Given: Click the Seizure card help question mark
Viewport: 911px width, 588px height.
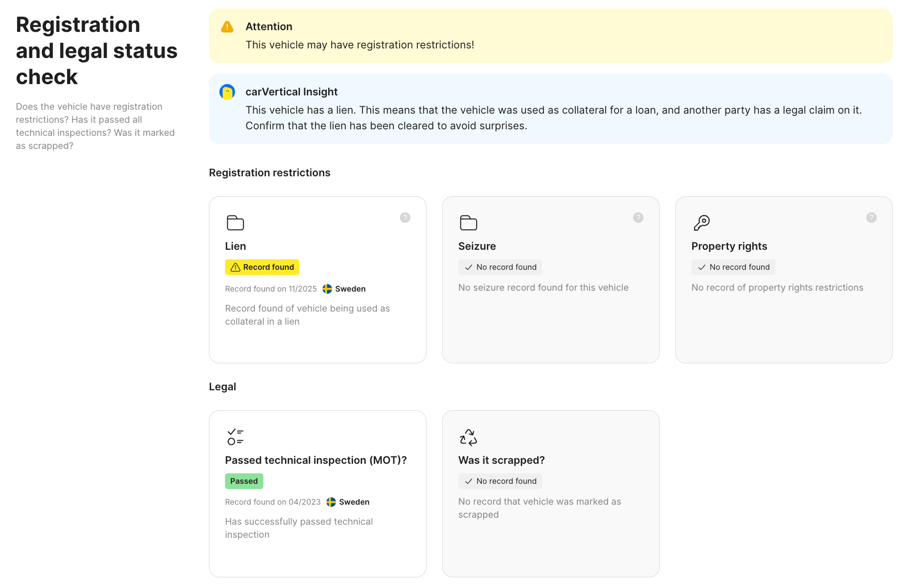Looking at the screenshot, I should [x=638, y=218].
